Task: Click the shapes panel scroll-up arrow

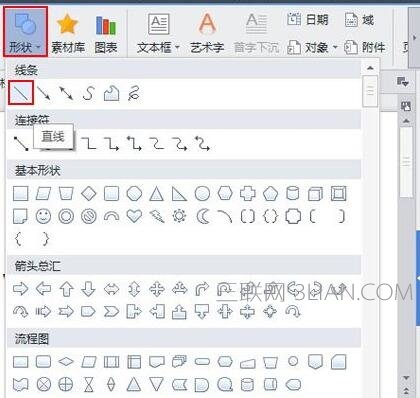Action: coord(370,68)
